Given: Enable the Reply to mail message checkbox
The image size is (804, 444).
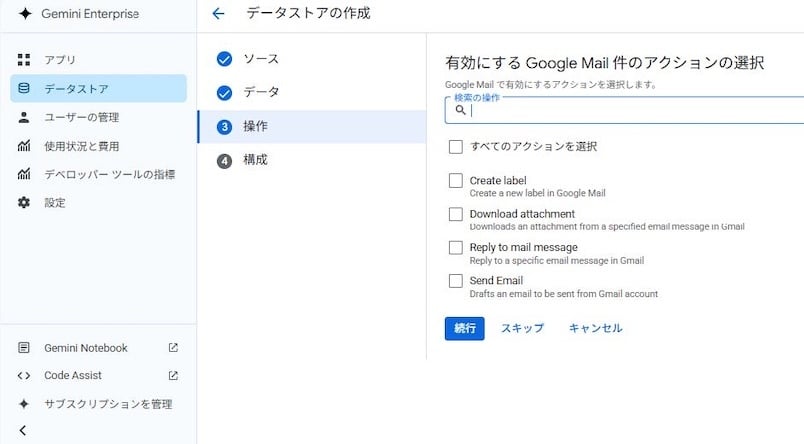Looking at the screenshot, I should [x=455, y=248].
